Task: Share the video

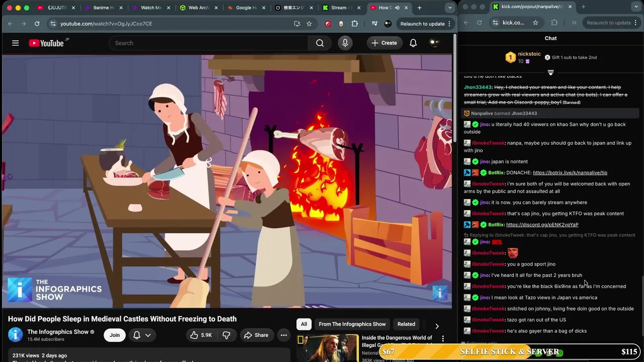Action: point(256,335)
